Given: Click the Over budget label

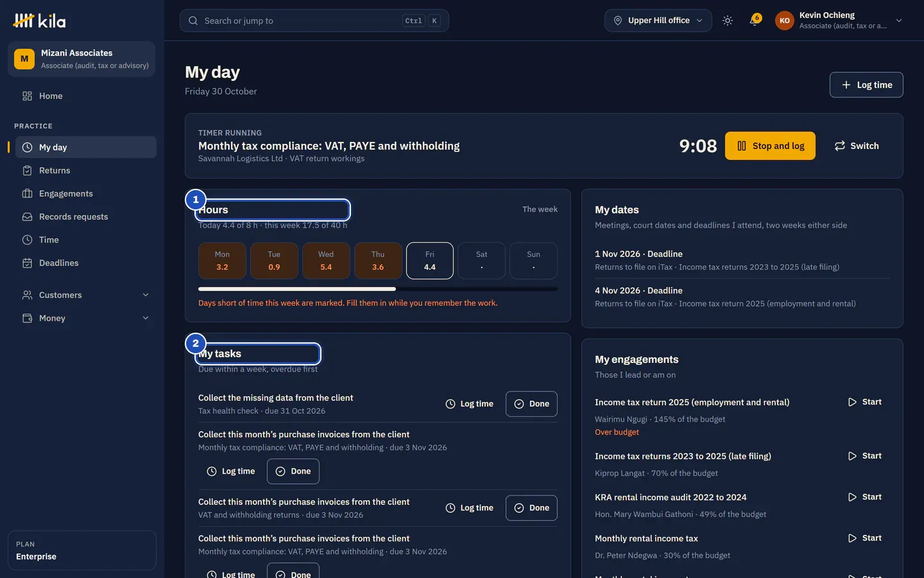Looking at the screenshot, I should 617,432.
